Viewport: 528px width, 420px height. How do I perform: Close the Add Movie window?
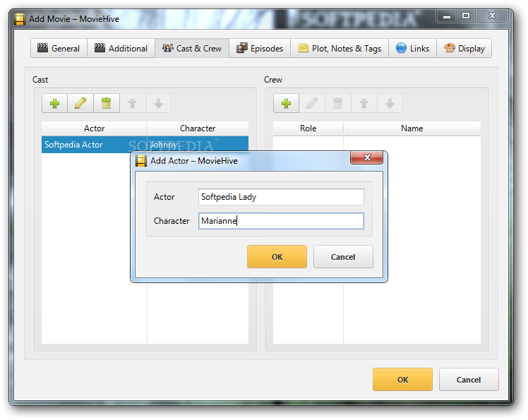coord(492,16)
